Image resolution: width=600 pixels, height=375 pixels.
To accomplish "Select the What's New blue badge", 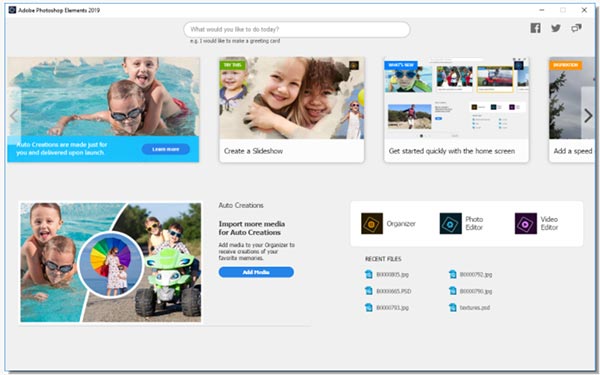I will (401, 65).
